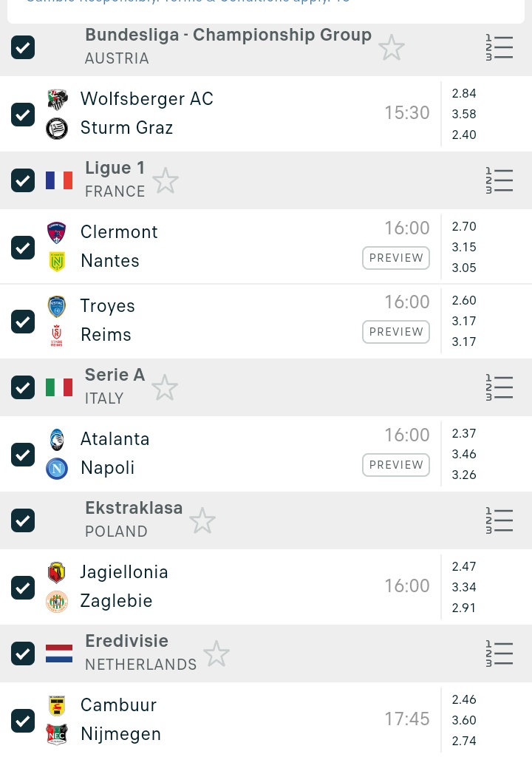
Task: Favorite the Bundesliga Championship Group league star
Action: (x=392, y=48)
